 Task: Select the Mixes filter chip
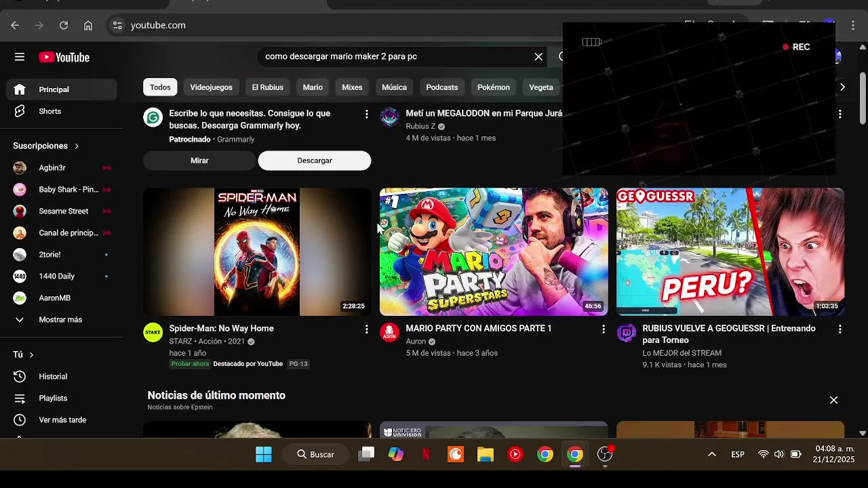[352, 87]
